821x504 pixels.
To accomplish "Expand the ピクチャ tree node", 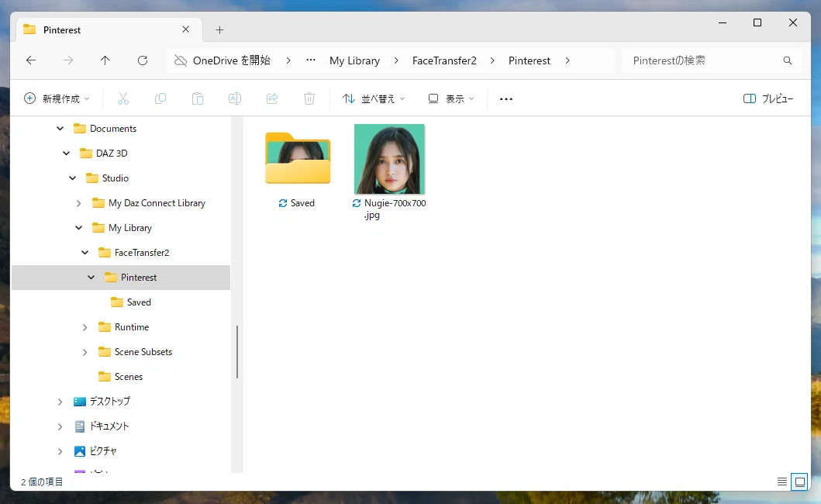I will [60, 451].
